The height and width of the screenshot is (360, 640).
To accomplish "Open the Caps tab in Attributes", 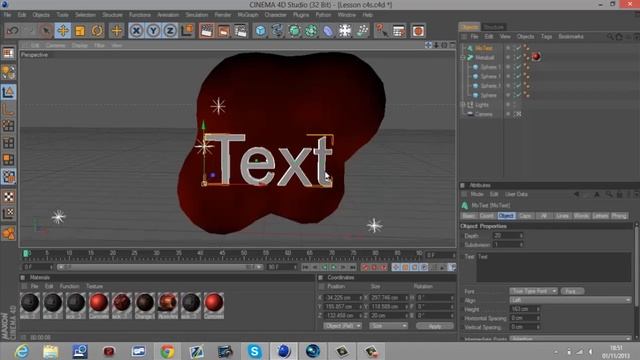I will point(525,216).
